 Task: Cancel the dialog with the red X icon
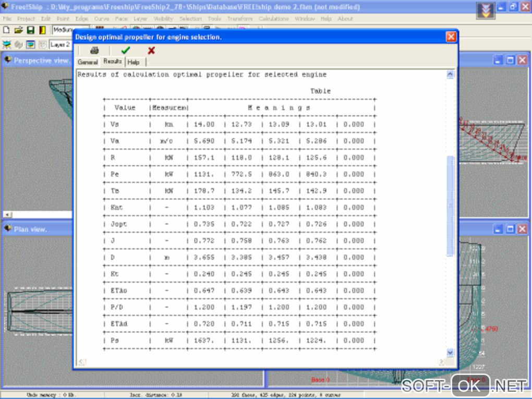click(151, 51)
